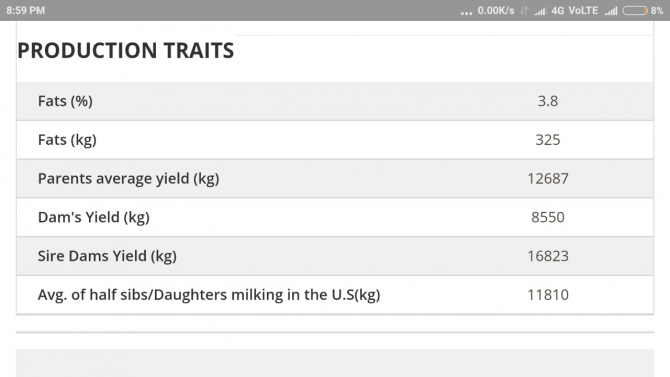Tap the 4G VoLTE indicator
Image resolution: width=670 pixels, height=377 pixels.
(575, 11)
